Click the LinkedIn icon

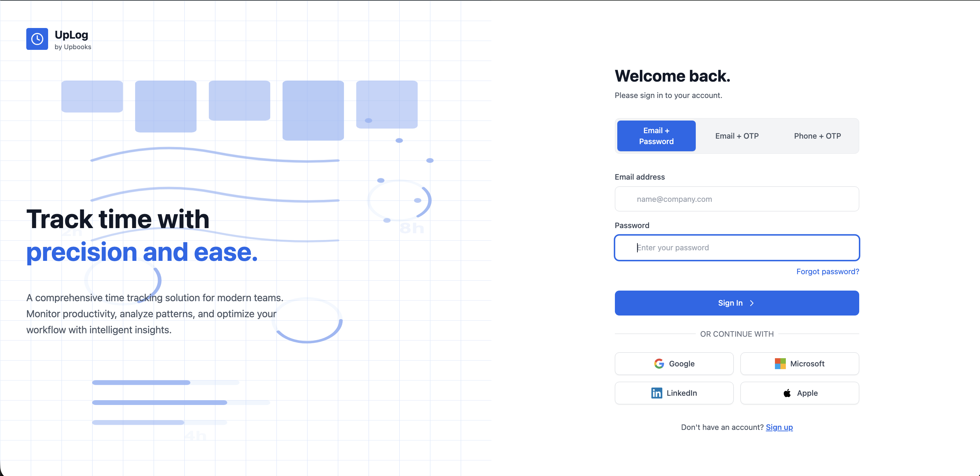[657, 393]
